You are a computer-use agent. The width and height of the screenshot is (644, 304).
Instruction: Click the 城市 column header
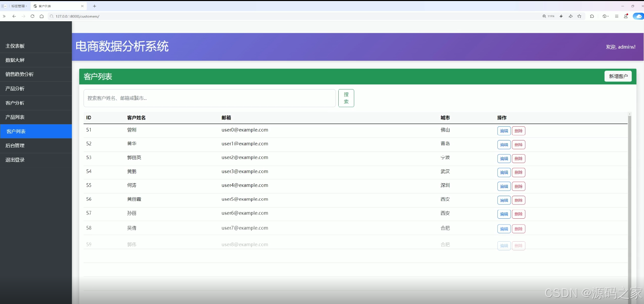pyautogui.click(x=445, y=118)
